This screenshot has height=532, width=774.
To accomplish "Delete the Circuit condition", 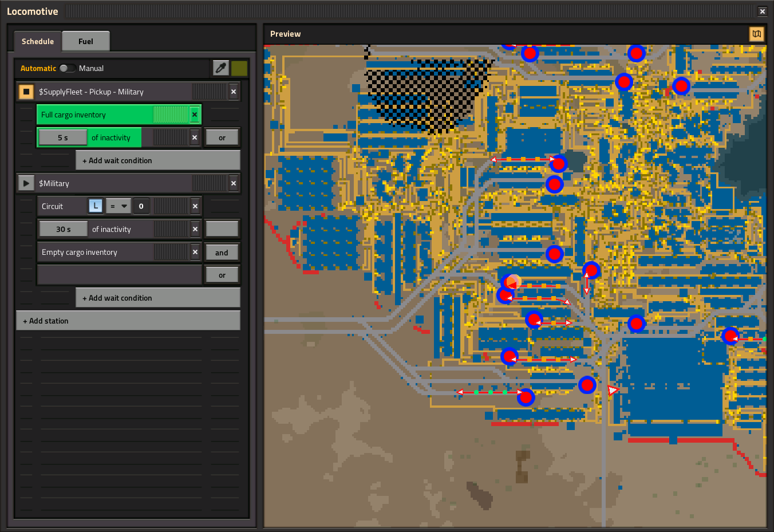I will pyautogui.click(x=195, y=206).
